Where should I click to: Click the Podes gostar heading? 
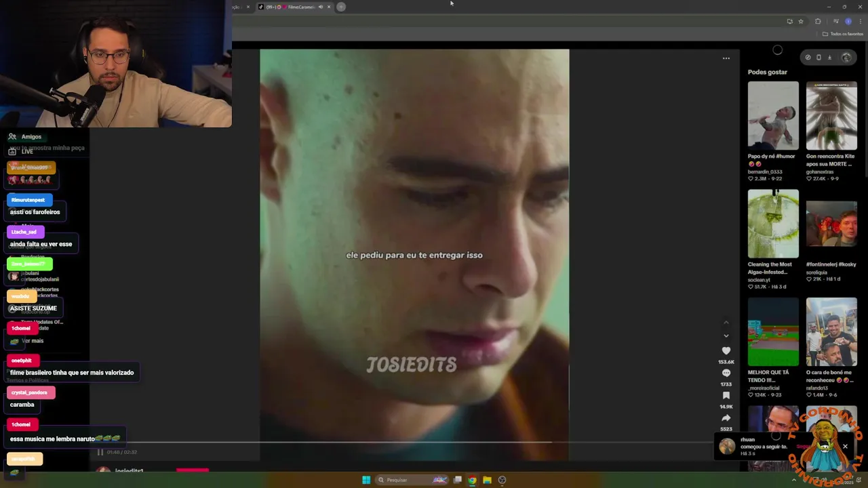[x=768, y=72]
